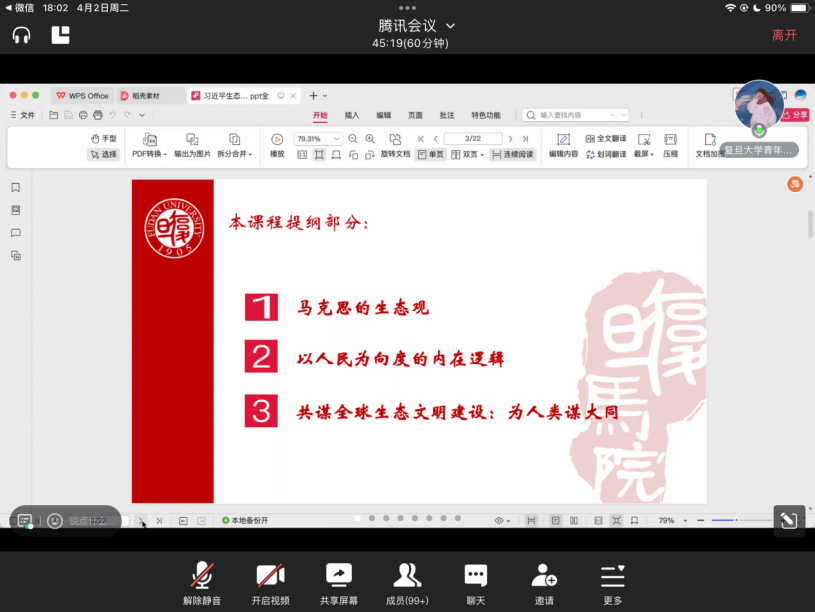Screen dimensions: 815x612
Task: Expand the 更多 more options menu
Action: pos(612,583)
